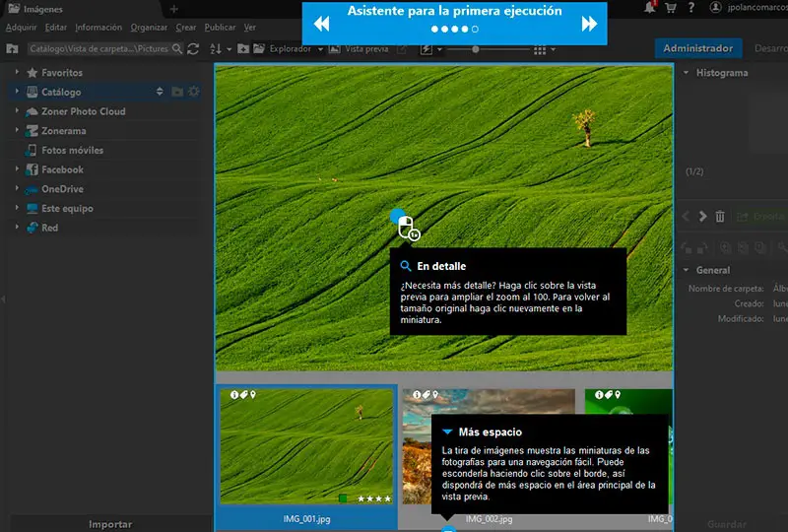Click the Importar button
The width and height of the screenshot is (788, 532).
110,524
